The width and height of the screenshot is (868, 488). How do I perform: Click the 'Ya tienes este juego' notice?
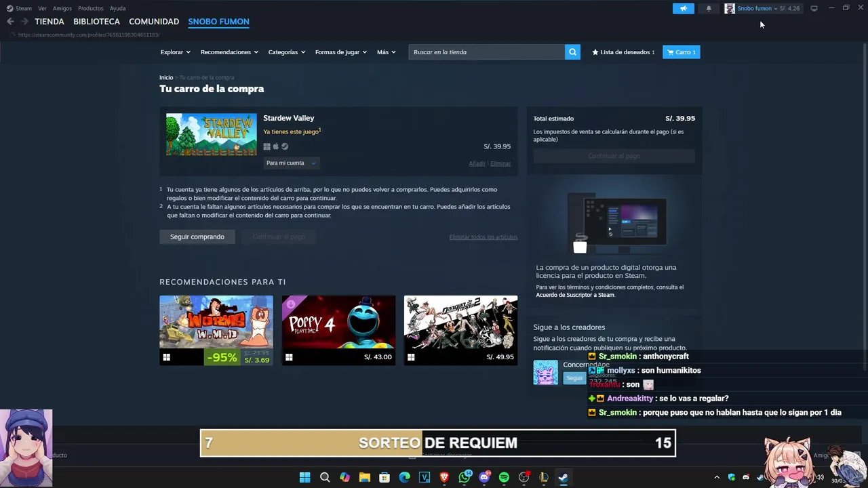point(292,131)
